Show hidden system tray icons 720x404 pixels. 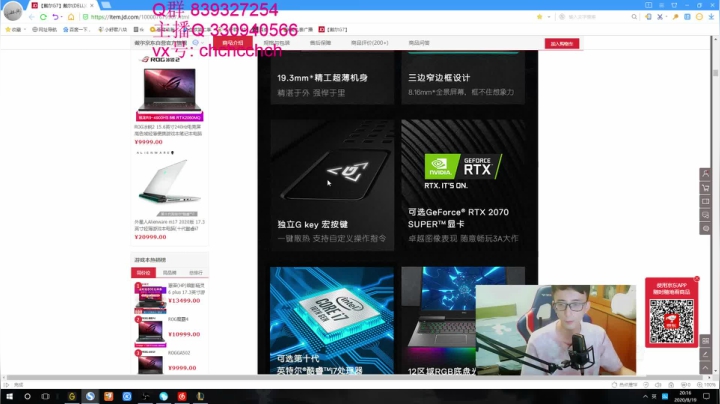[x=645, y=396]
